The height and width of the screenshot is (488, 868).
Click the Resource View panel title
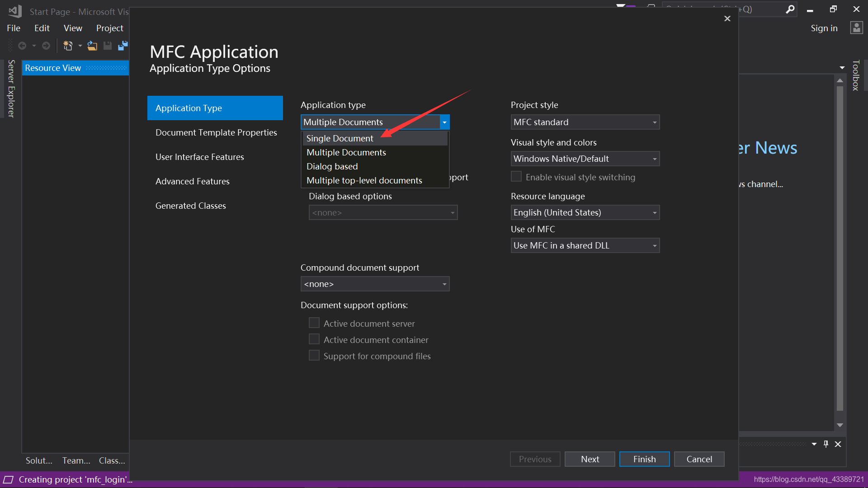click(53, 68)
